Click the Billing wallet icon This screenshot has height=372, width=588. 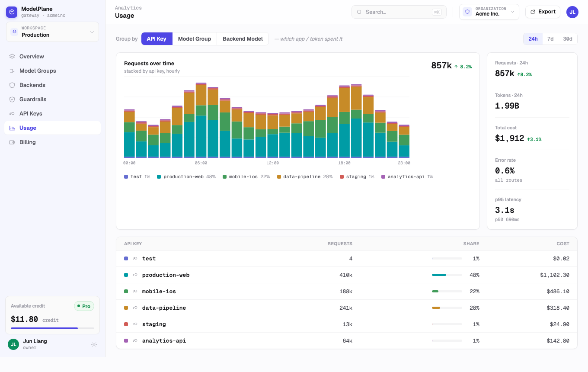tap(12, 142)
